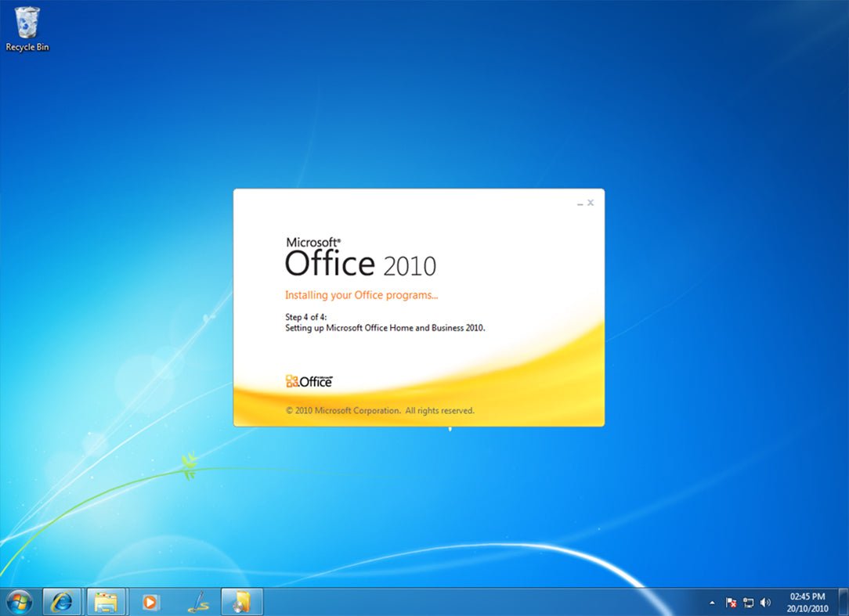Launch Windows Media Player from taskbar
The width and height of the screenshot is (849, 616).
click(150, 602)
